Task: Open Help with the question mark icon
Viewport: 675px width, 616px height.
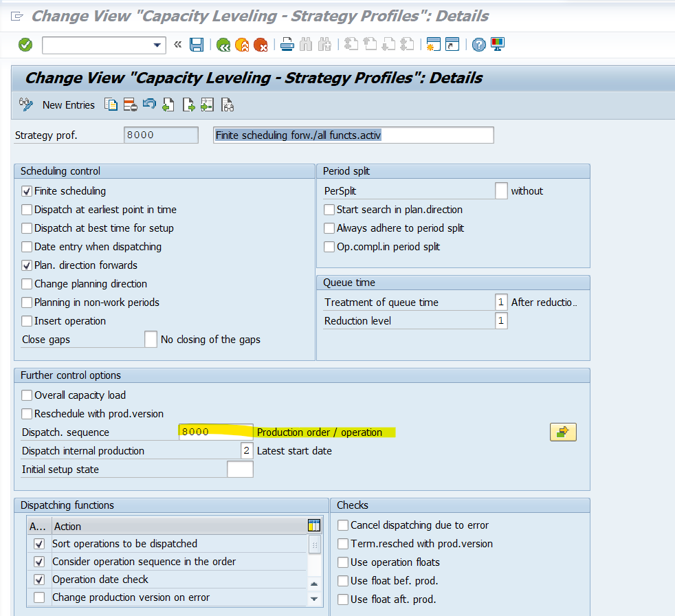Action: [478, 44]
